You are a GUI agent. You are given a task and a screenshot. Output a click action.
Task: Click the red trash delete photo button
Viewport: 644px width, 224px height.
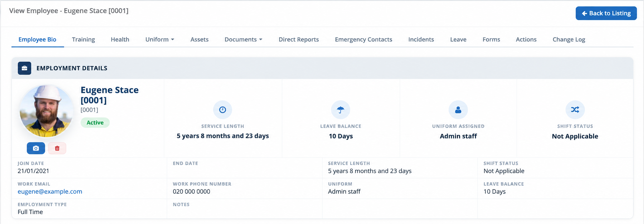[x=57, y=148]
